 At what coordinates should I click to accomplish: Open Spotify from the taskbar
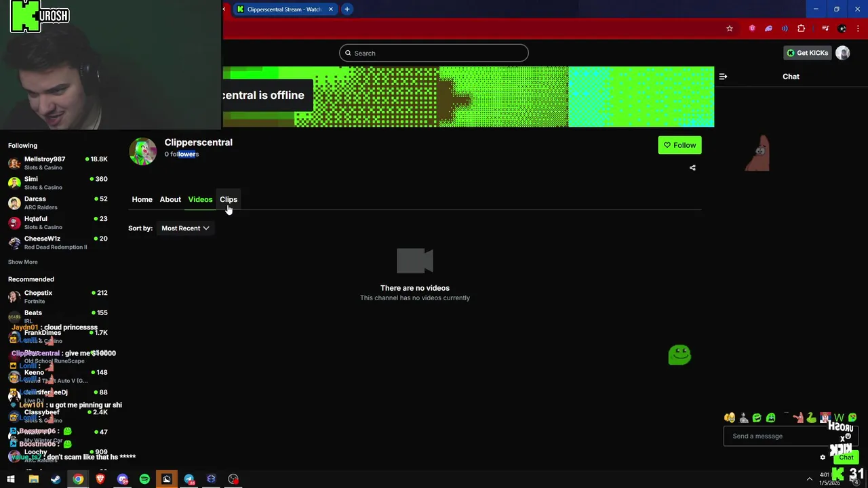144,479
